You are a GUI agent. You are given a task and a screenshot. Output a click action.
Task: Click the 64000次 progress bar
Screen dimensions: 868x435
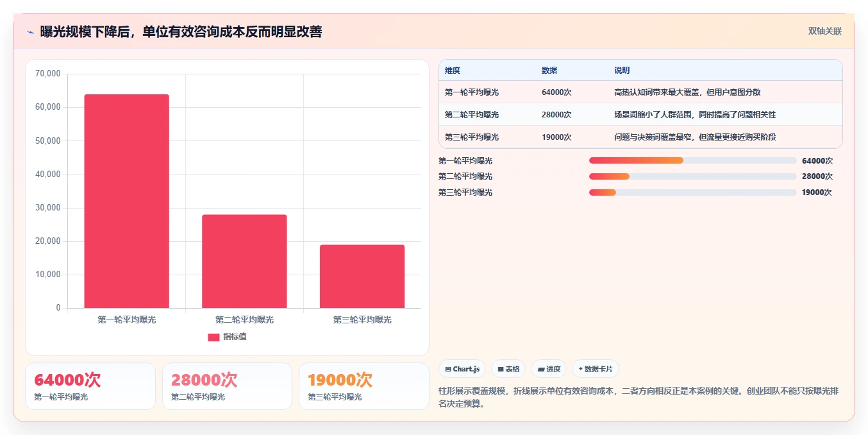click(692, 160)
